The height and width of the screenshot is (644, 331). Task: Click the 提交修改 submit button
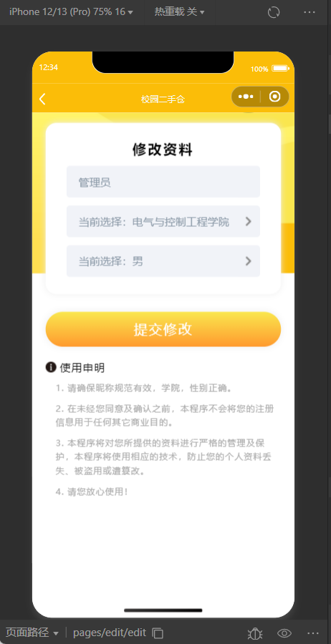163,329
